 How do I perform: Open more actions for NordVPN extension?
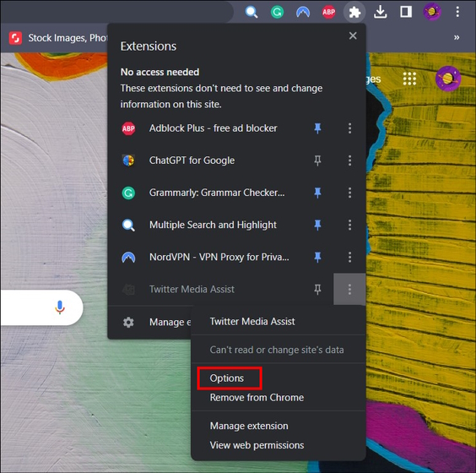tap(349, 257)
